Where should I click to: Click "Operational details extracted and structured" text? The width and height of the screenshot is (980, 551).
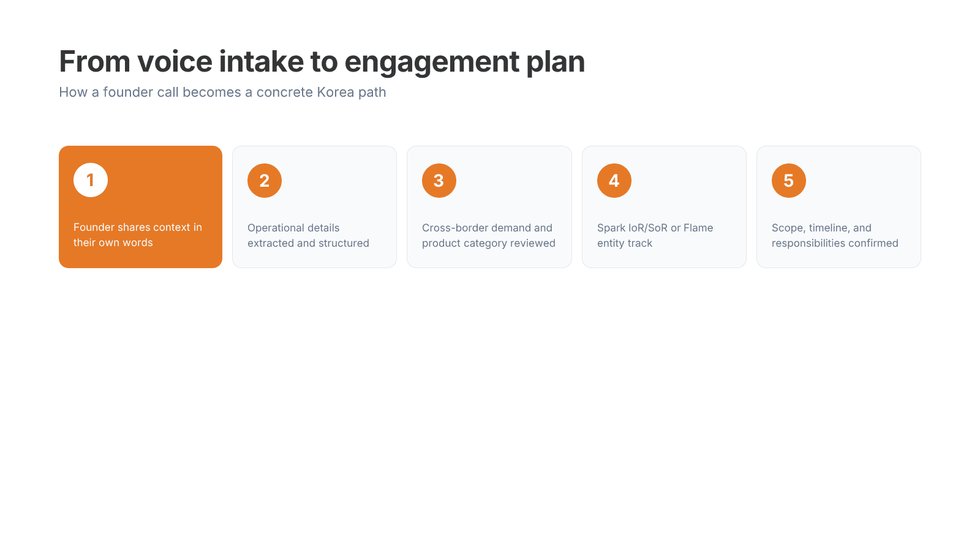click(308, 236)
